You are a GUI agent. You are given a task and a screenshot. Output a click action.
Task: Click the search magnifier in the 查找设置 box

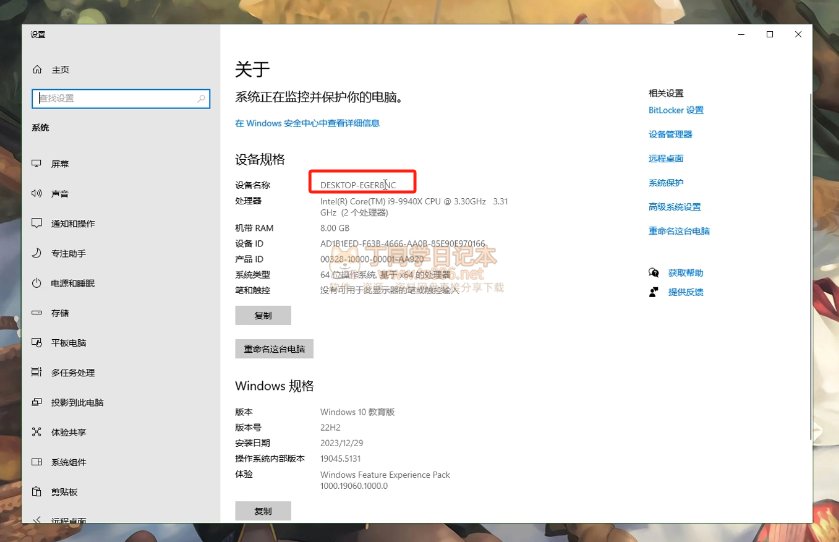pos(201,98)
